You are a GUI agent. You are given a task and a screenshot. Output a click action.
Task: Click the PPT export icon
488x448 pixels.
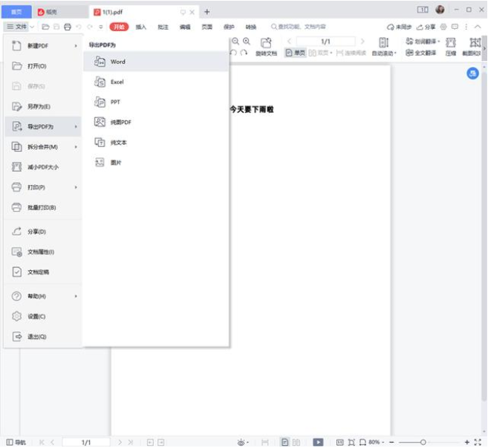tap(100, 102)
